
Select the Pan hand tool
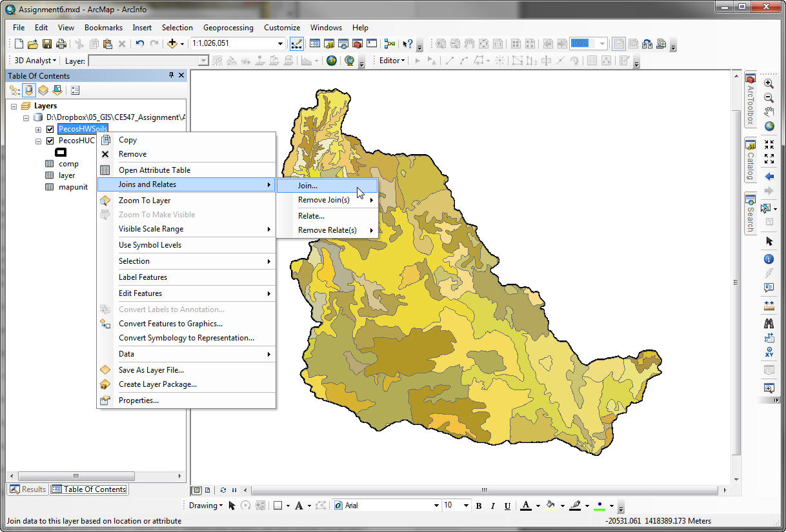(x=769, y=112)
